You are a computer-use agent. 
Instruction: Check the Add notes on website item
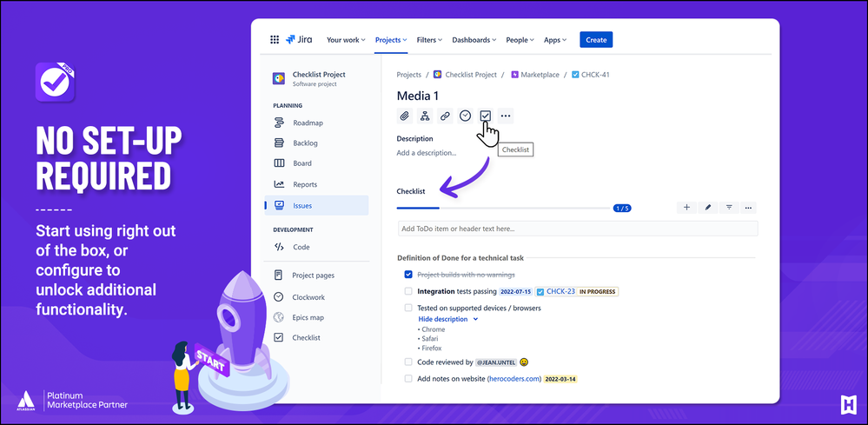point(408,379)
